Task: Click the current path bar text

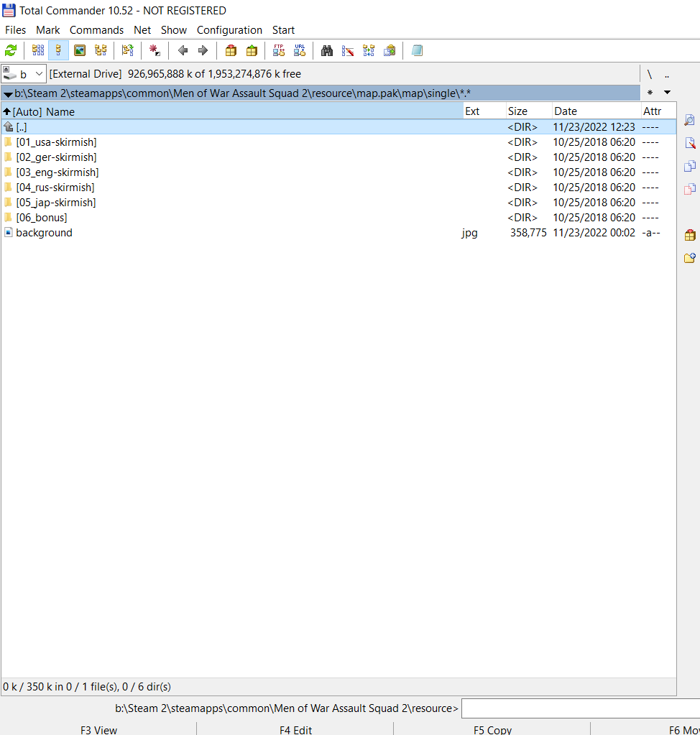Action: tap(242, 93)
